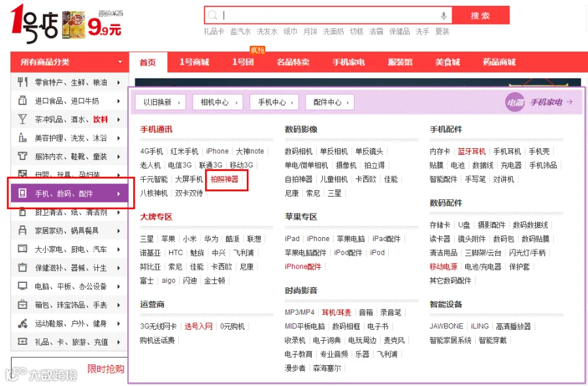
Task: Click the 9.9元 promotional product image
Action: coord(73,25)
